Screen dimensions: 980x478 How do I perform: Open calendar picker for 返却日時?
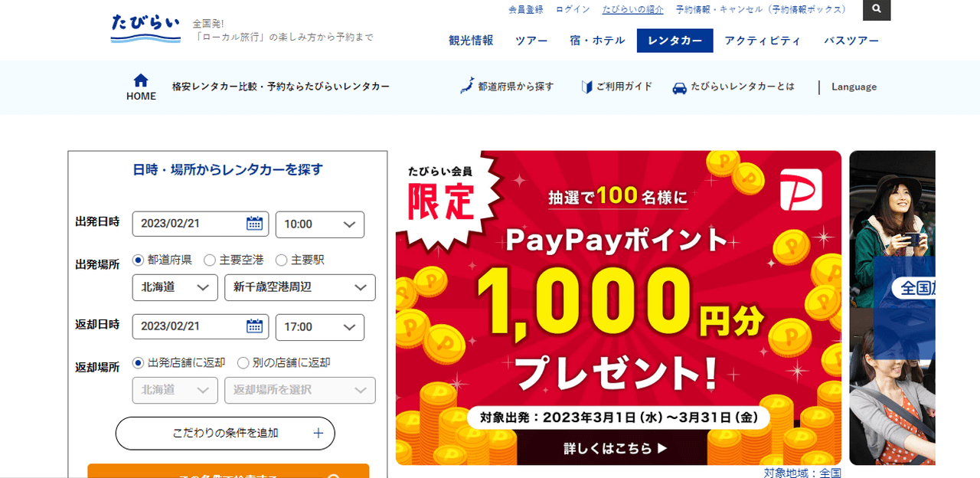(254, 326)
